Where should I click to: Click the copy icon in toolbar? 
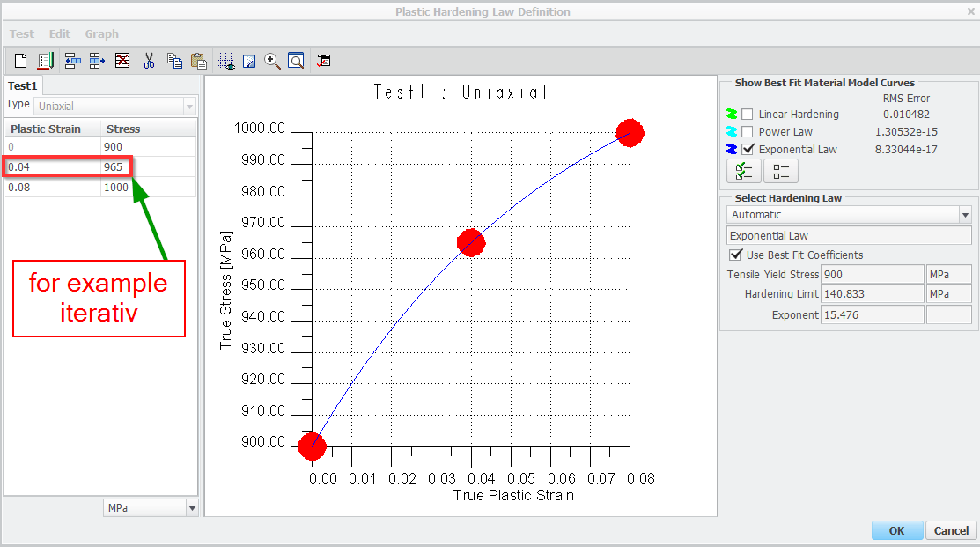tap(174, 61)
